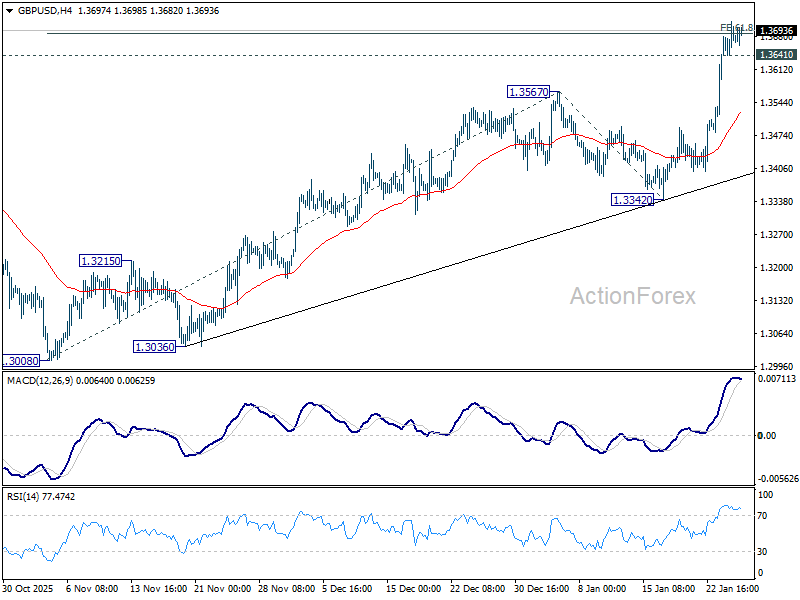Click the RSI 70 level label
Image resolution: width=800 pixels, height=600 pixels.
762,516
